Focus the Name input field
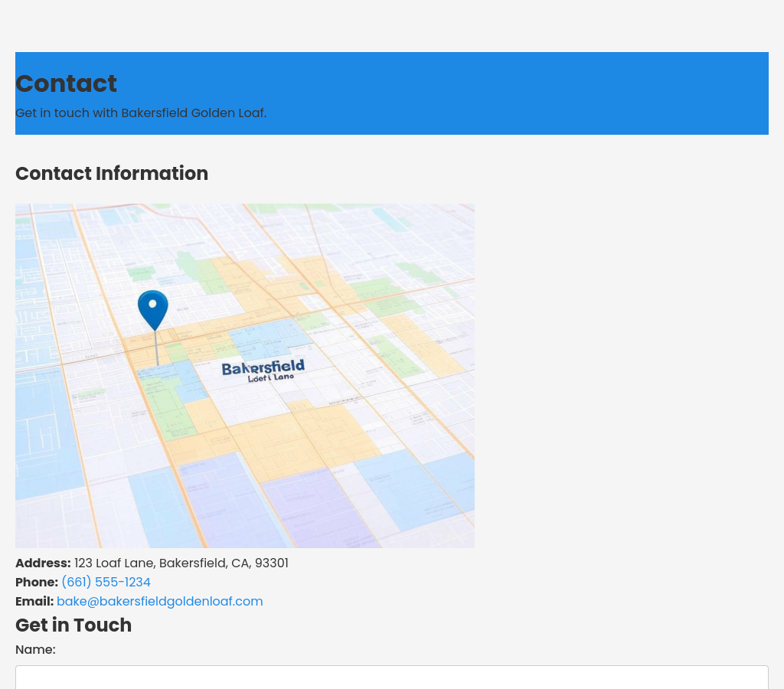Image resolution: width=784 pixels, height=689 pixels. [392, 677]
